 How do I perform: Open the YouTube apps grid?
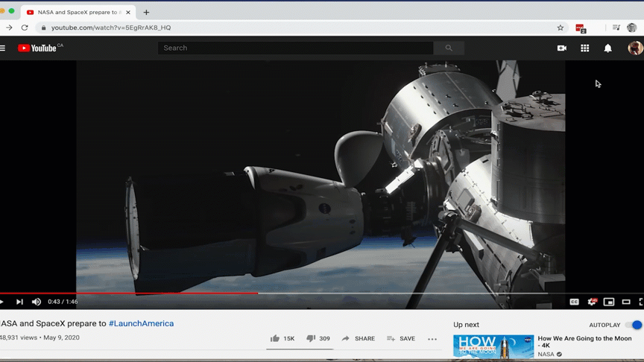click(584, 48)
